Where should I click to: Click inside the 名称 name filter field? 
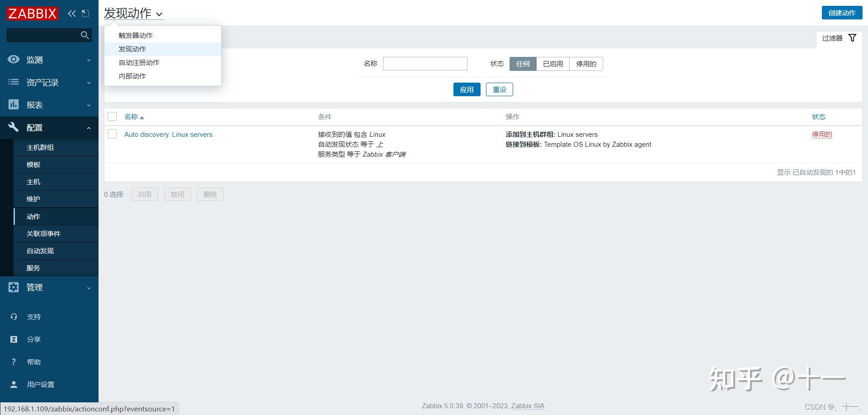(425, 63)
